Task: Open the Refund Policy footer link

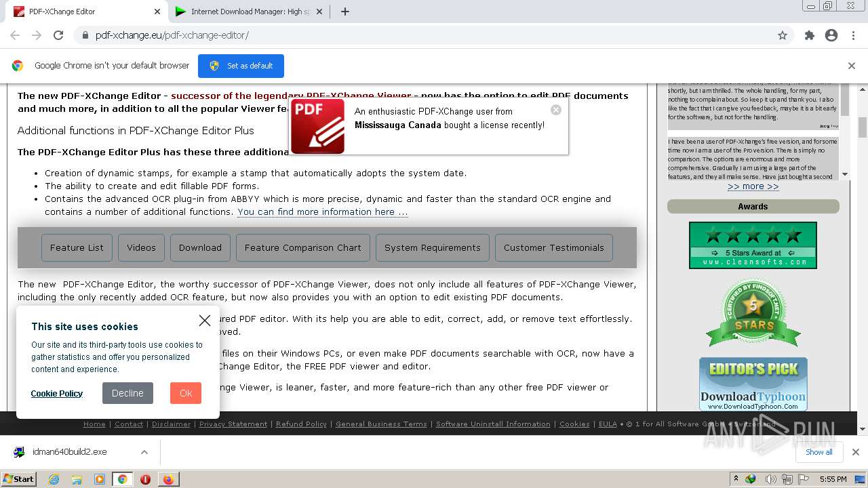Action: coord(301,424)
